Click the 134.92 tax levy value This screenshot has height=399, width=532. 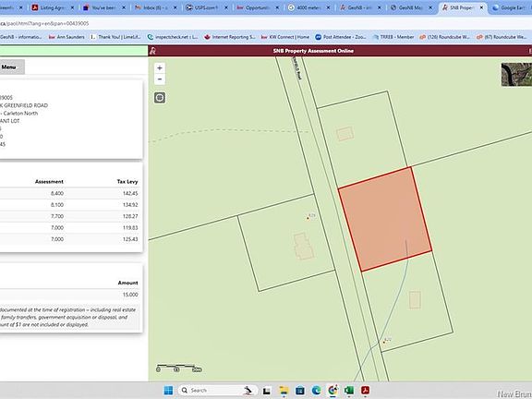(130, 205)
